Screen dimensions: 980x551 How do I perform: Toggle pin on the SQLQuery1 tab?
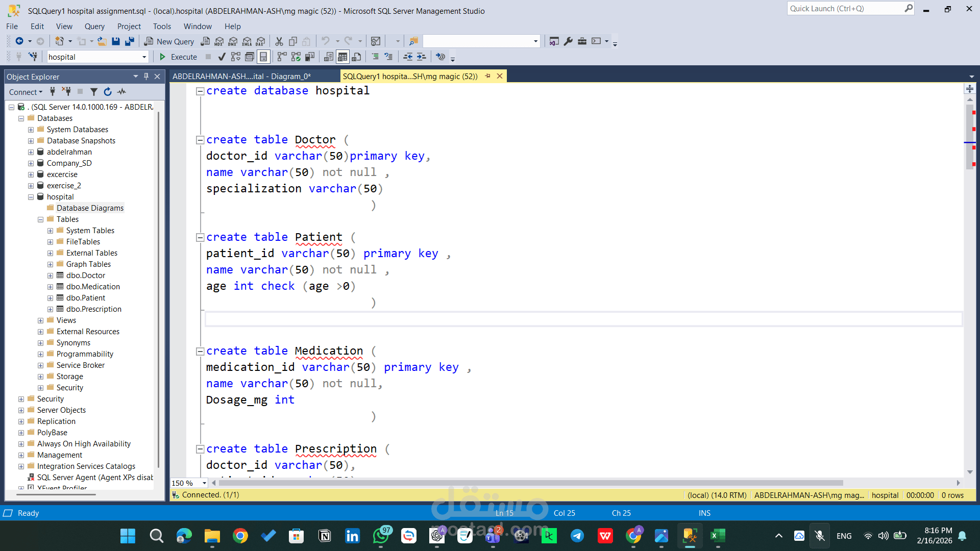(x=488, y=76)
